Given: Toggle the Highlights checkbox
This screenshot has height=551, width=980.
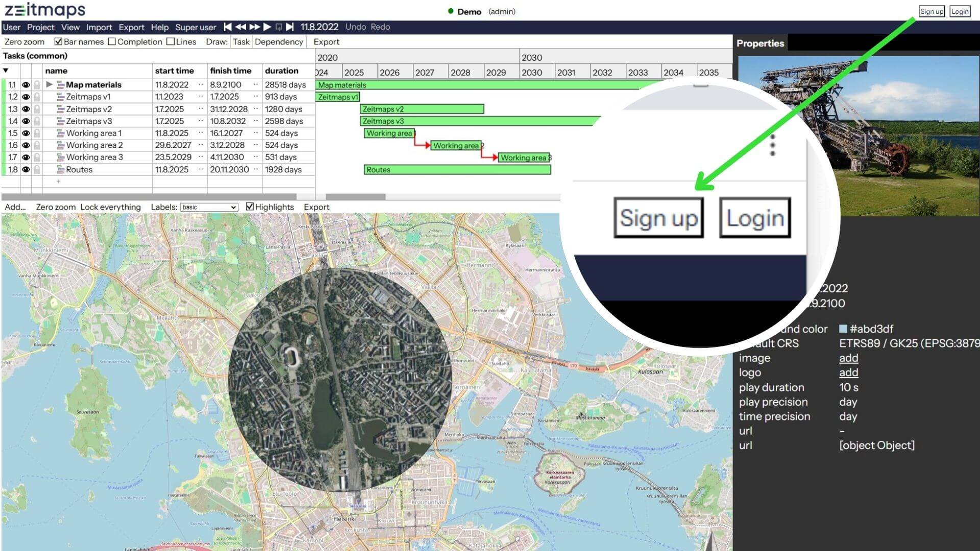Looking at the screenshot, I should tap(250, 207).
